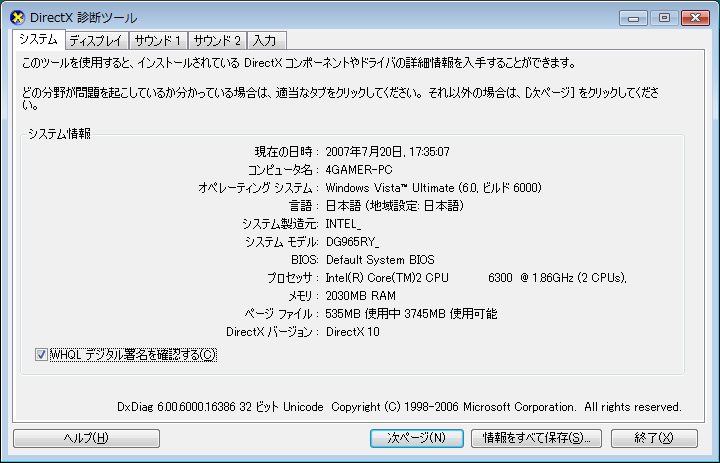The image size is (720, 463).
Task: Open the サウンド 2 tab
Action: coord(217,41)
